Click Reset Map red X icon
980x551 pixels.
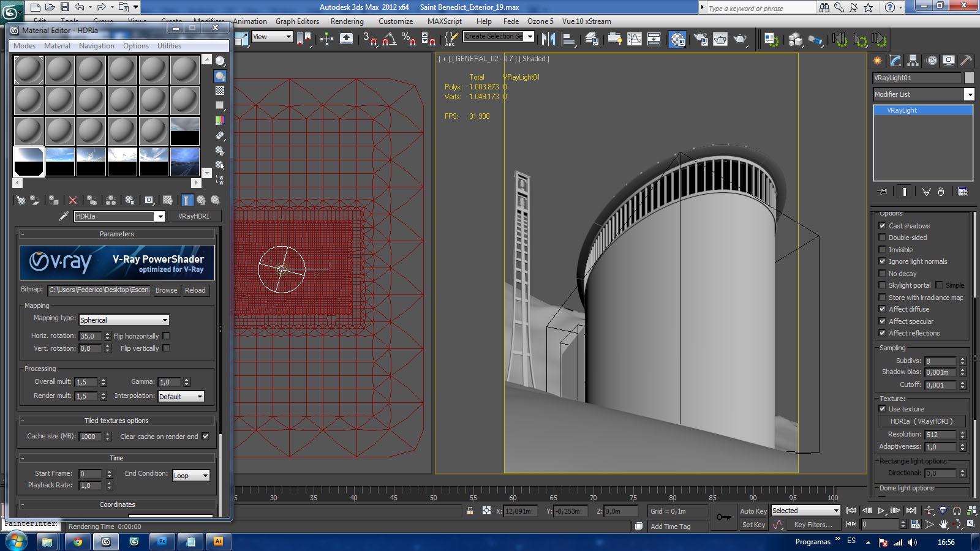pyautogui.click(x=73, y=200)
